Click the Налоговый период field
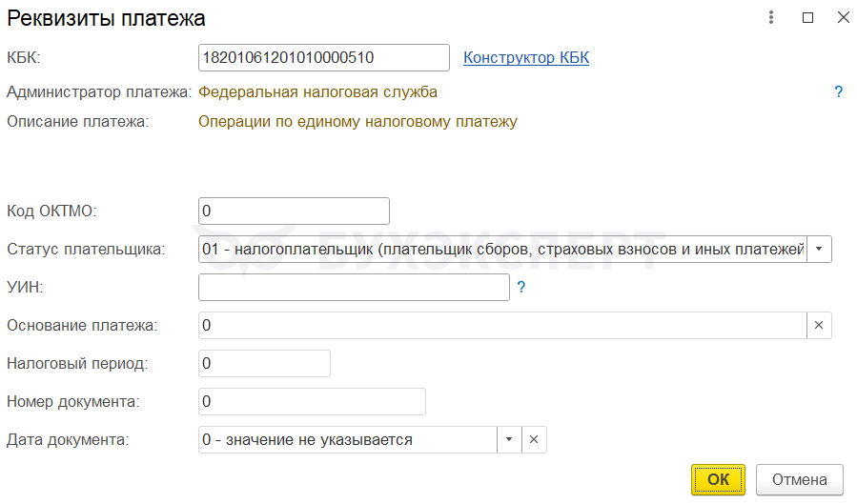857x504 pixels. [x=264, y=363]
